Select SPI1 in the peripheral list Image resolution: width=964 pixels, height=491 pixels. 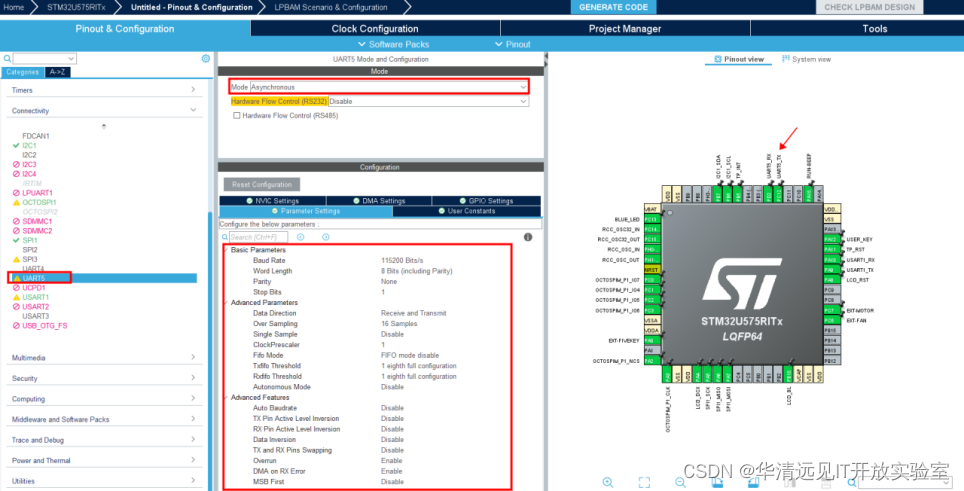[x=30, y=240]
